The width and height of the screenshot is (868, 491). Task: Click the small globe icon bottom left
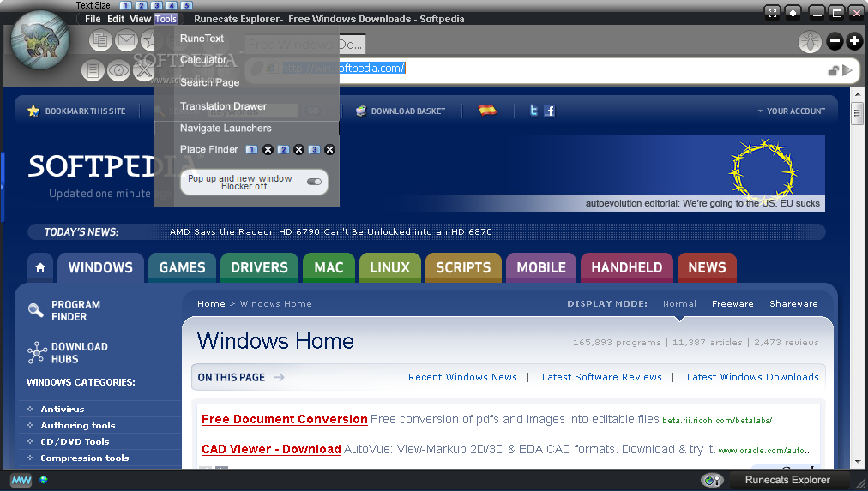43,479
